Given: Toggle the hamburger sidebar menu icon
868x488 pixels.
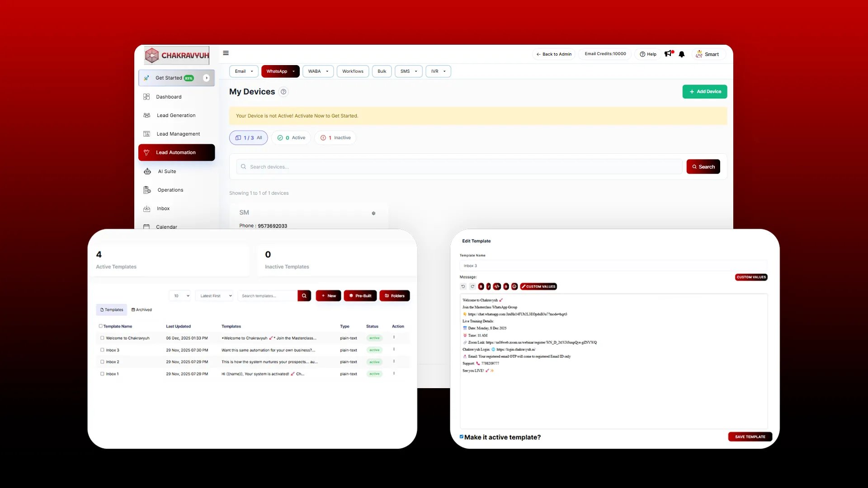Looking at the screenshot, I should pos(226,53).
